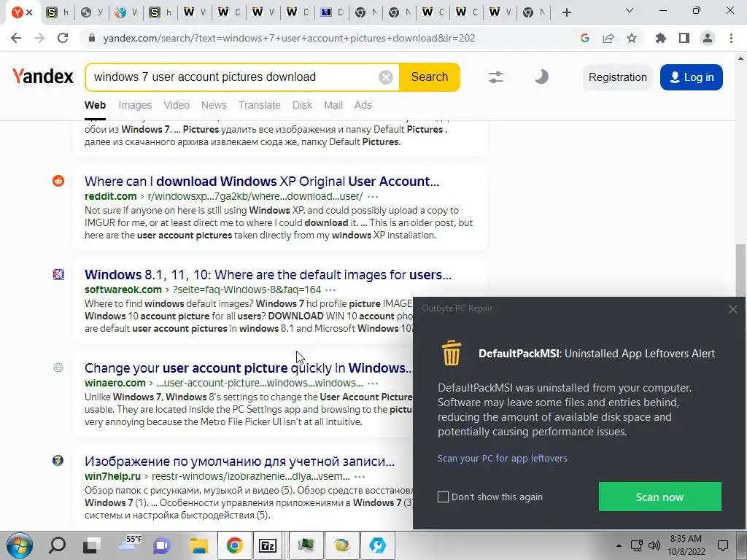
Task: Click the page vertical scrollbar thumb
Action: point(740,269)
